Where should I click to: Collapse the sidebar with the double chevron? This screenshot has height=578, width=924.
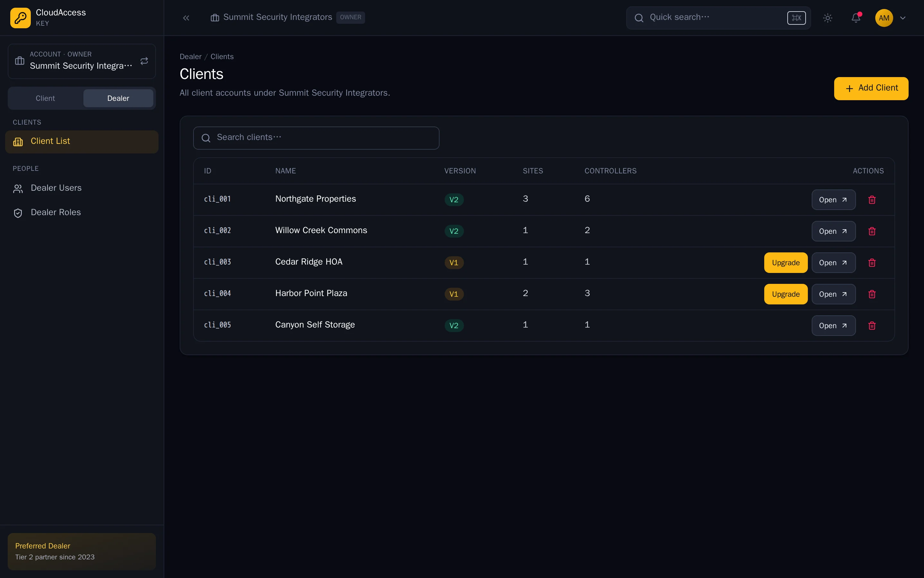click(186, 18)
